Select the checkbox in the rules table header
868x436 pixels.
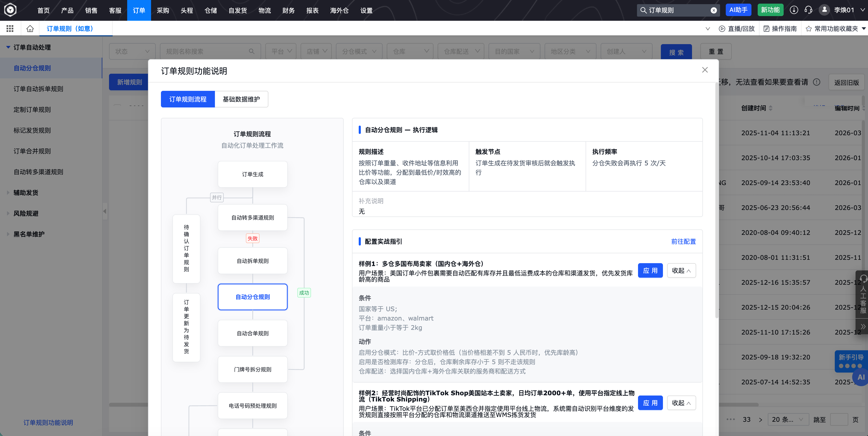(117, 106)
